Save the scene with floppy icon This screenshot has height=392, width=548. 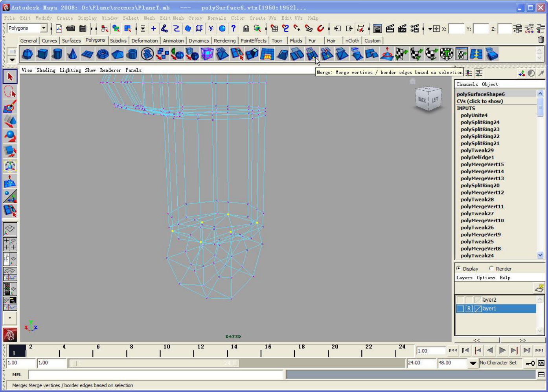[83, 28]
